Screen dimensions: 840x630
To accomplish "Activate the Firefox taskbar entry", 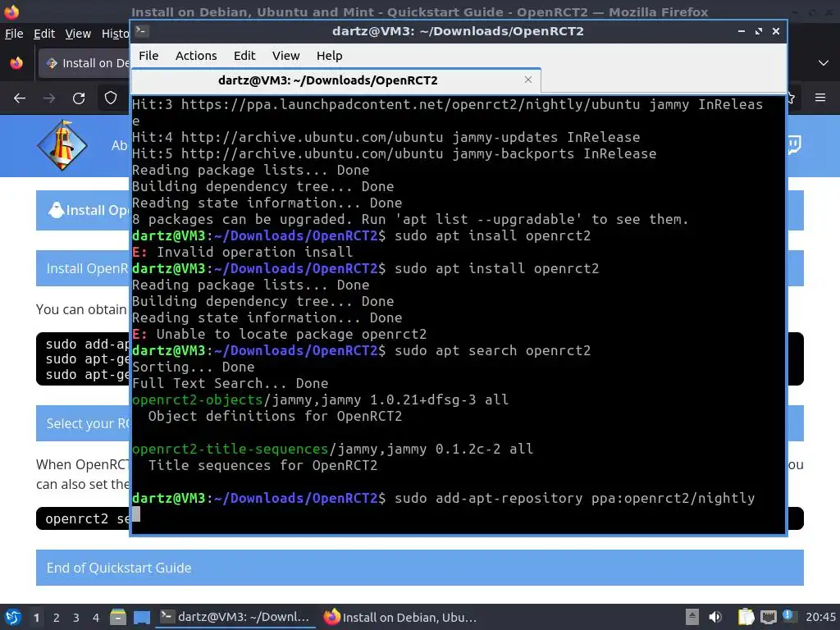I will (x=400, y=617).
